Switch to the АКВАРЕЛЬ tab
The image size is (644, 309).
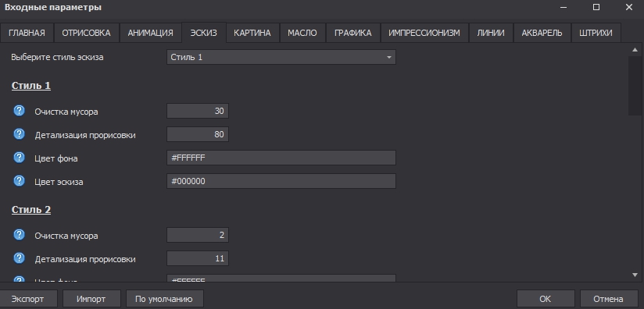click(x=542, y=33)
